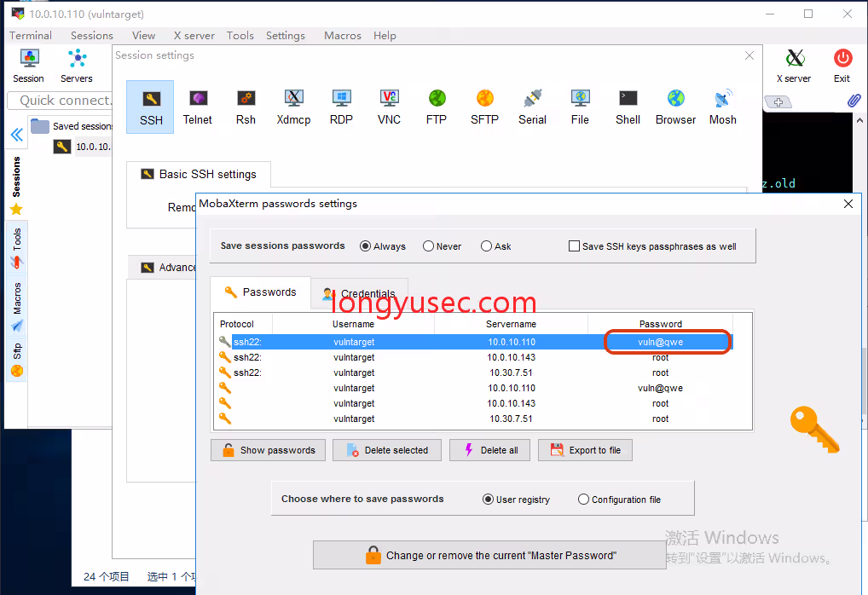Close the passwords settings dialog

point(848,204)
